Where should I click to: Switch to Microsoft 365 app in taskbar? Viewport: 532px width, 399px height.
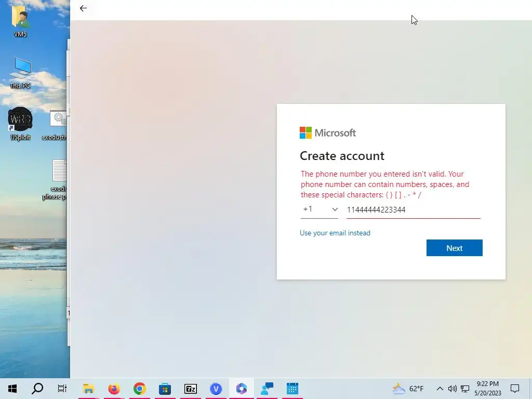pyautogui.click(x=241, y=389)
